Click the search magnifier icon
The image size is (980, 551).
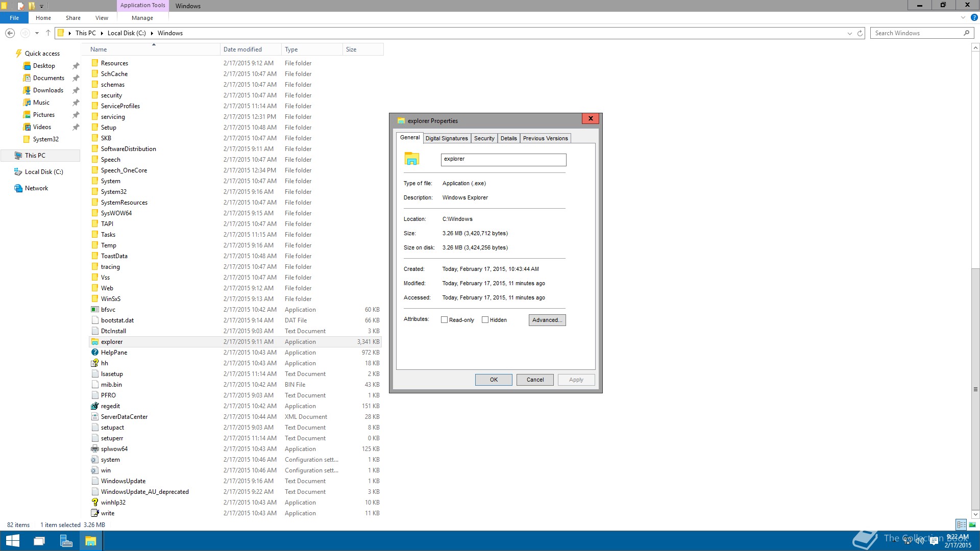tap(966, 33)
